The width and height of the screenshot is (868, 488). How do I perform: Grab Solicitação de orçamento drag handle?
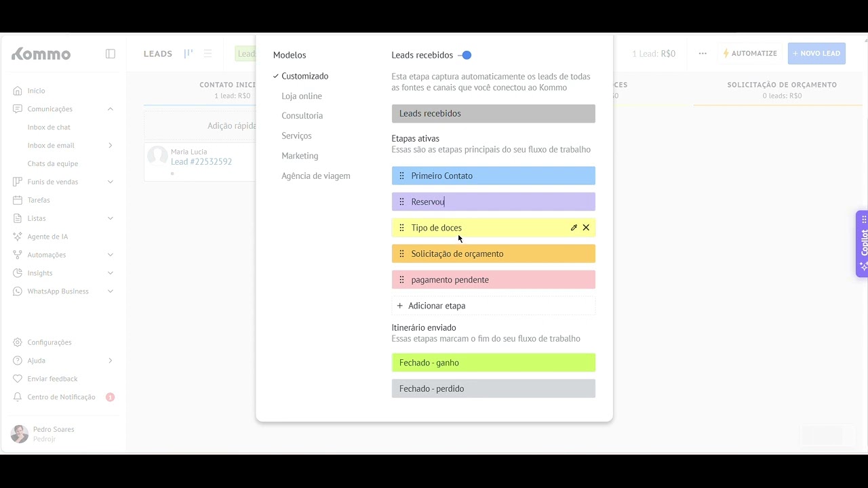coord(401,253)
